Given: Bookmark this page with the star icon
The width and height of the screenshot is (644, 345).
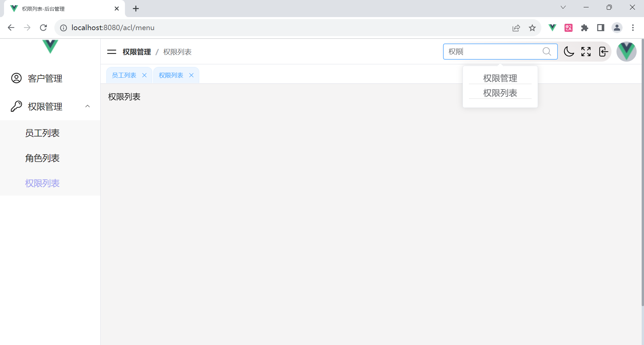Looking at the screenshot, I should [532, 28].
